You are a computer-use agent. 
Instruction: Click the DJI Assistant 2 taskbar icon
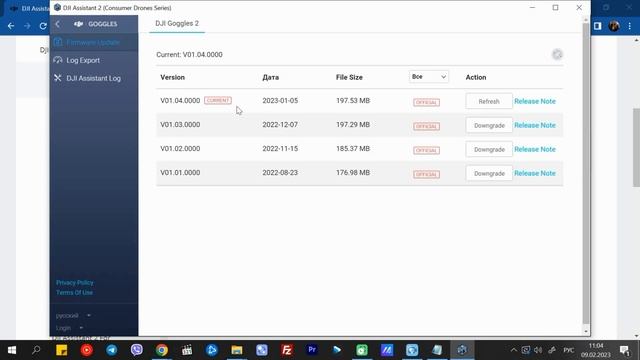pyautogui.click(x=462, y=350)
